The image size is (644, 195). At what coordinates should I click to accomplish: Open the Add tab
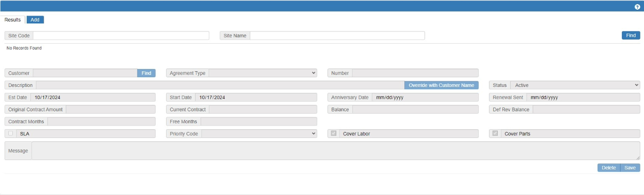pyautogui.click(x=35, y=20)
